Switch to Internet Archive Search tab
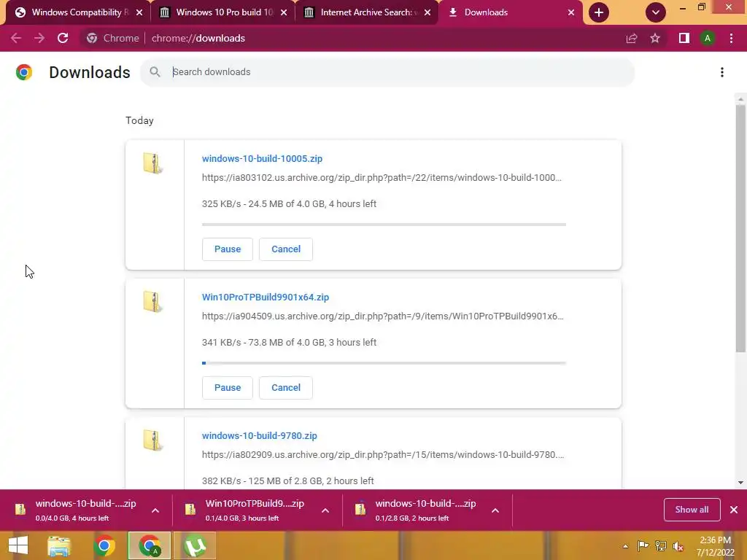Image resolution: width=747 pixels, height=560 pixels. click(x=367, y=12)
